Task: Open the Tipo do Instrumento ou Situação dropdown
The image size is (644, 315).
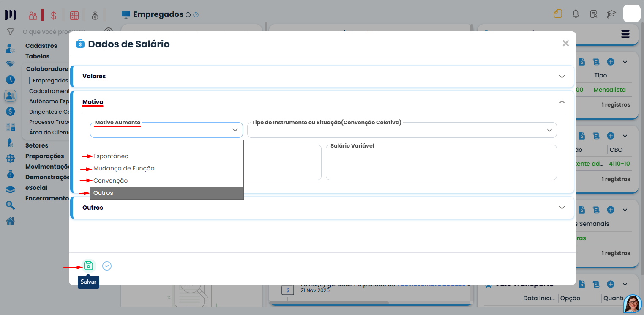Action: 402,130
